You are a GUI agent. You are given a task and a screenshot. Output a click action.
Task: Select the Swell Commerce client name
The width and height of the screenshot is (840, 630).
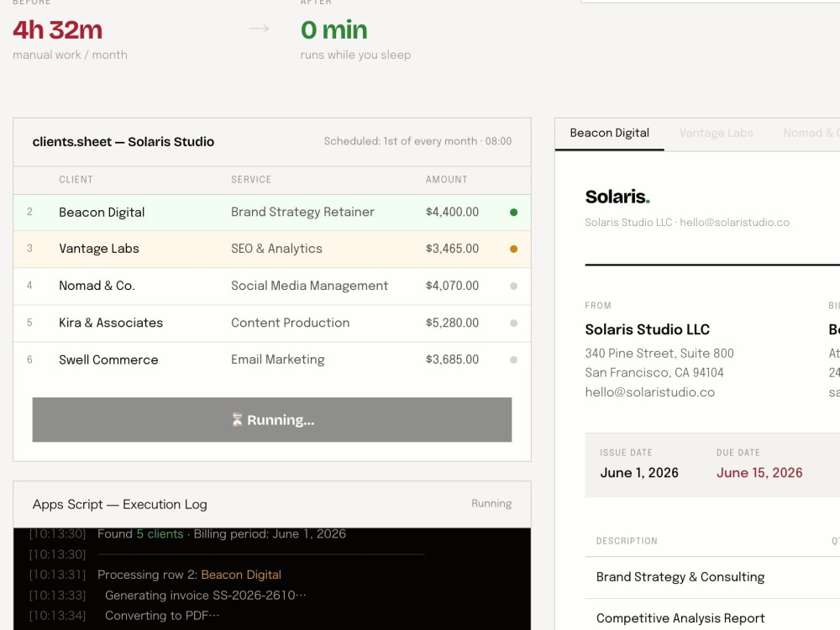tap(108, 360)
